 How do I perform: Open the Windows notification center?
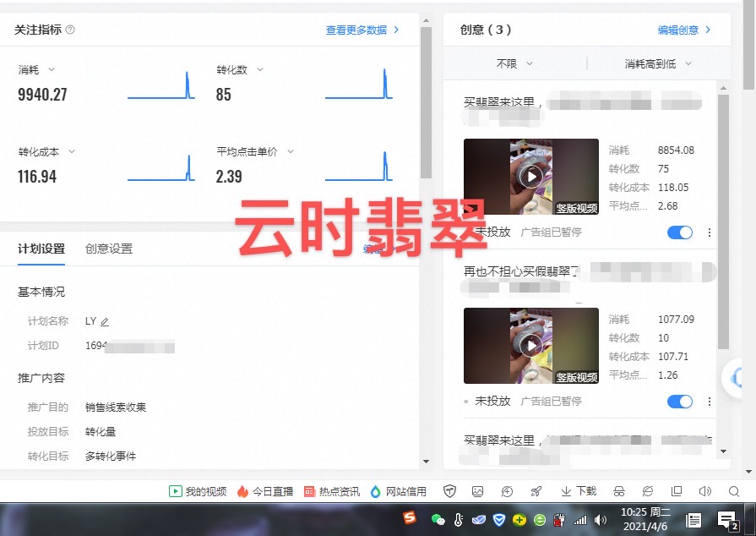point(727,521)
